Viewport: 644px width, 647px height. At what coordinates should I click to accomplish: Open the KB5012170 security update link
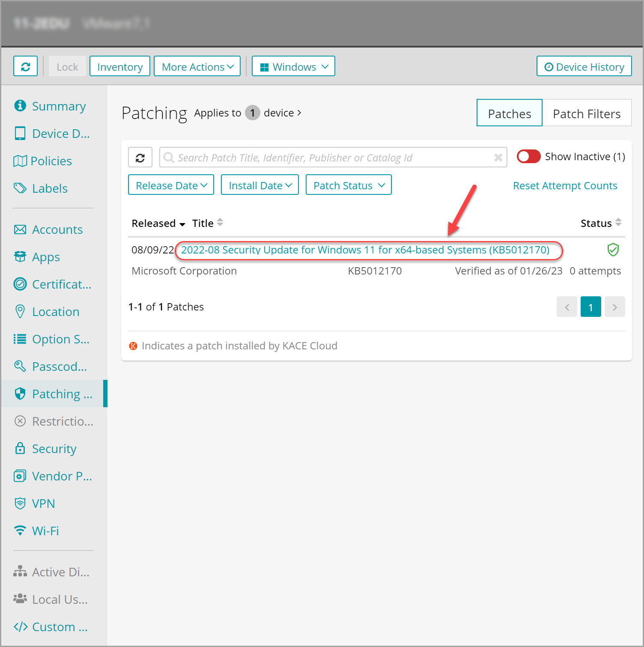365,250
